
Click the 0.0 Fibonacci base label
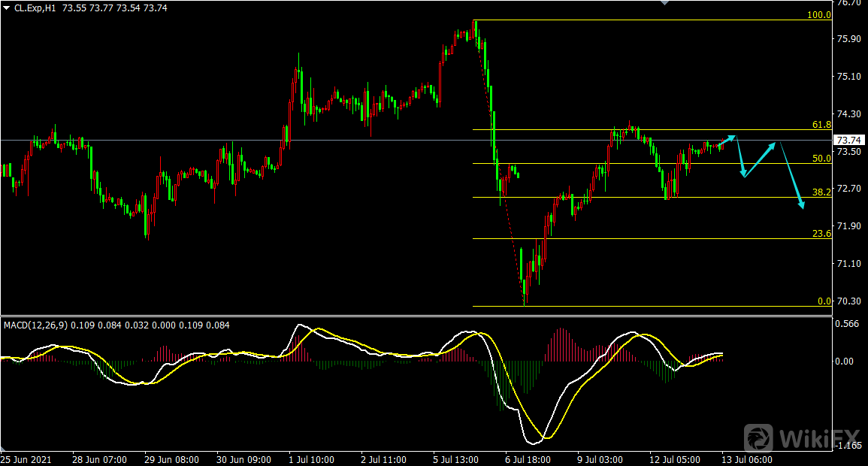coord(824,301)
